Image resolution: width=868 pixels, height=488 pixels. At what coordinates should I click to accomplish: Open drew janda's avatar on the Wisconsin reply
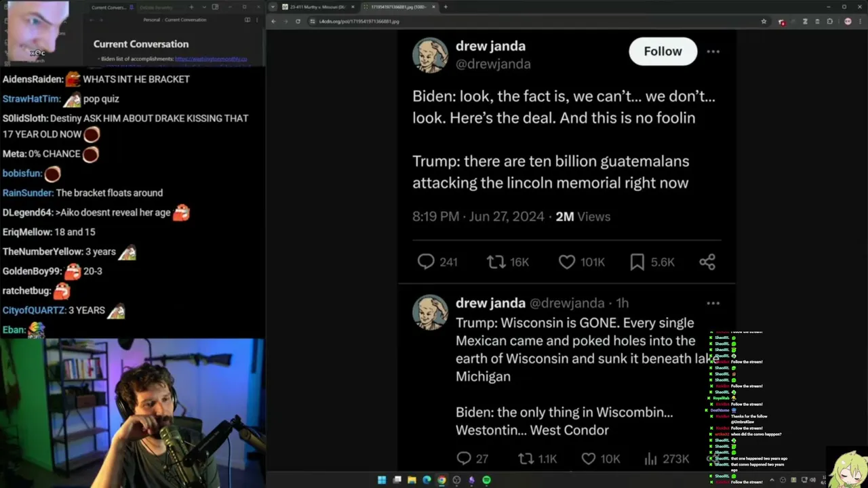(430, 312)
